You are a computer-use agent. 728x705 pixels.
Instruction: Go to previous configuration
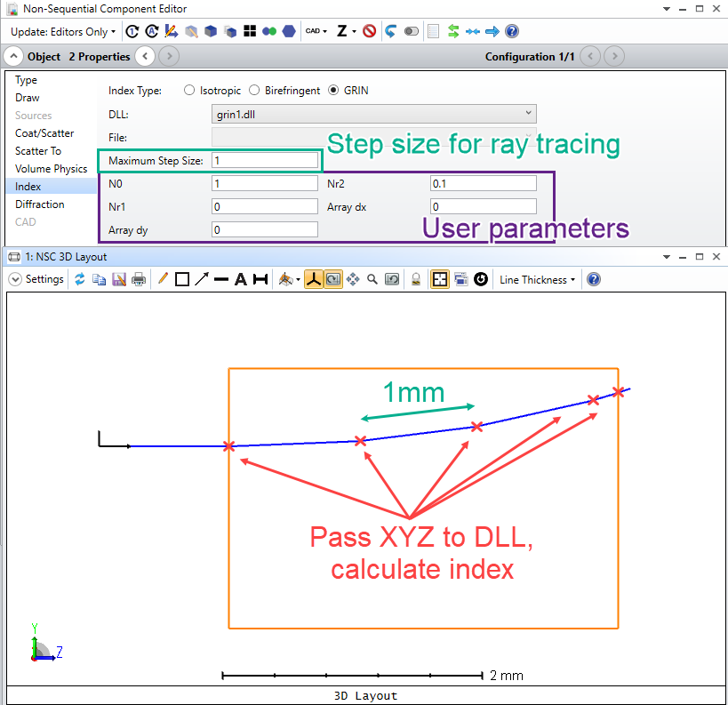coord(590,56)
